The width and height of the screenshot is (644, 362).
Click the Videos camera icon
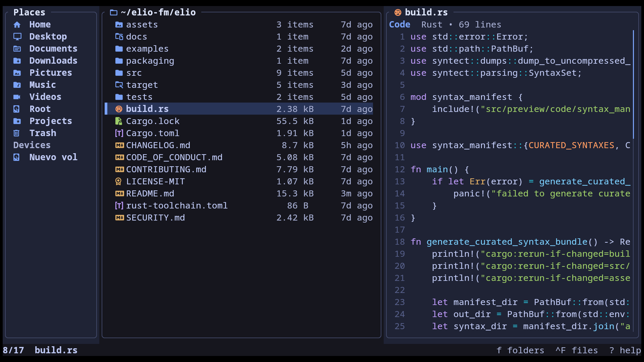pyautogui.click(x=17, y=97)
